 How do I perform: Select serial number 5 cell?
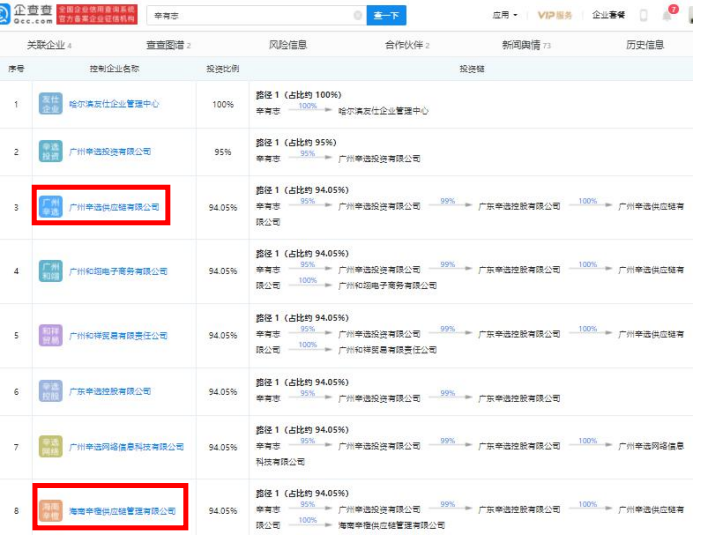click(16, 335)
